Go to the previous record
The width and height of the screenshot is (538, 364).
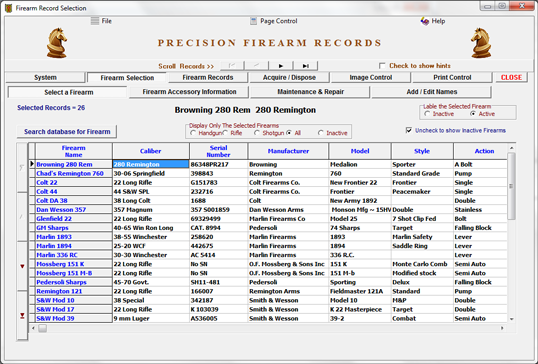pos(256,66)
